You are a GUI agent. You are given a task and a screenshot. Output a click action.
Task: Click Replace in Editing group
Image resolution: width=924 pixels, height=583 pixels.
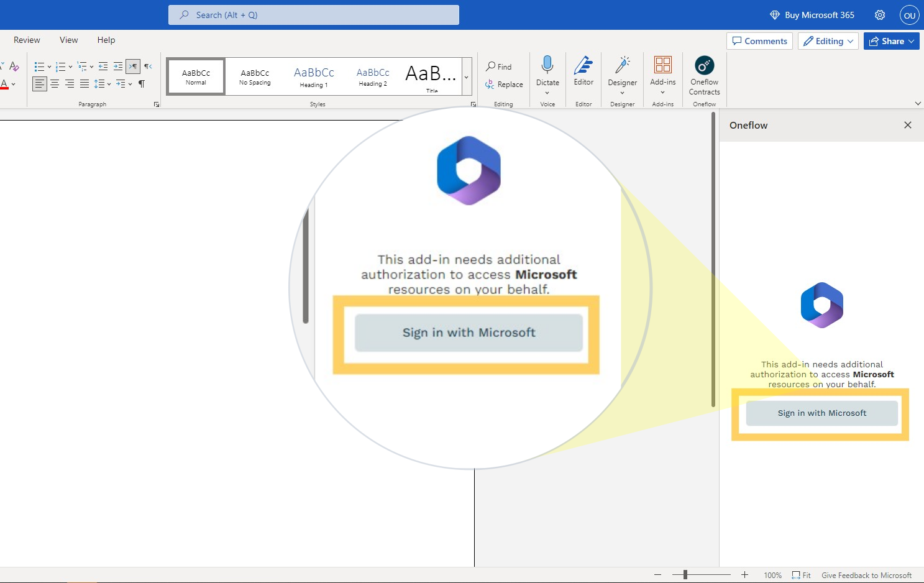click(504, 85)
